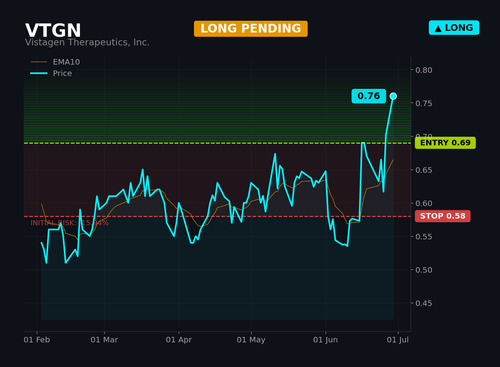The height and width of the screenshot is (367, 500).
Task: Click the 0.50 y-axis tick label
Action: pyautogui.click(x=424, y=270)
